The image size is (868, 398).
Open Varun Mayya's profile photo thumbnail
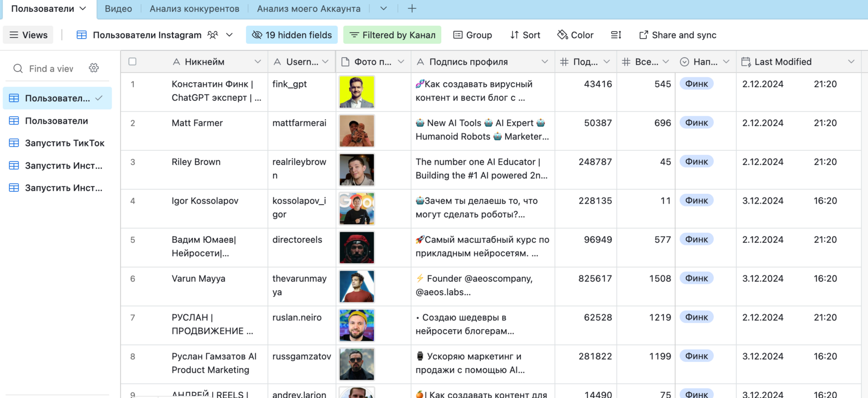click(x=357, y=286)
